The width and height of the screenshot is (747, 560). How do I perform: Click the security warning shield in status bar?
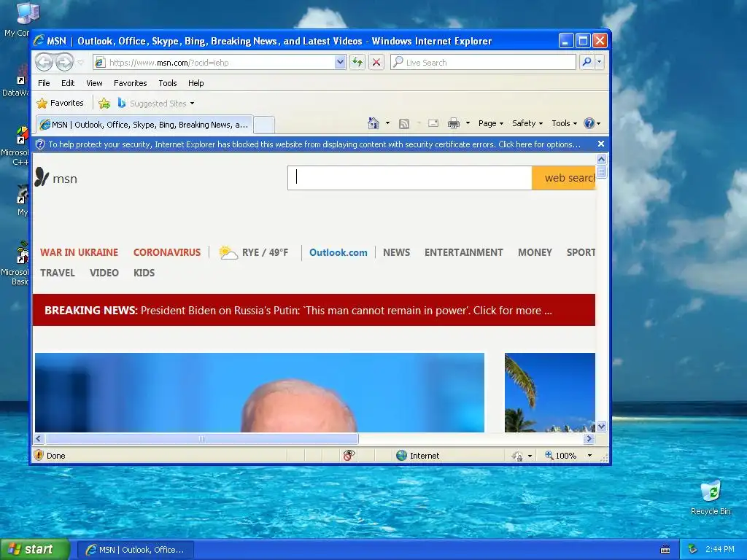coord(39,455)
